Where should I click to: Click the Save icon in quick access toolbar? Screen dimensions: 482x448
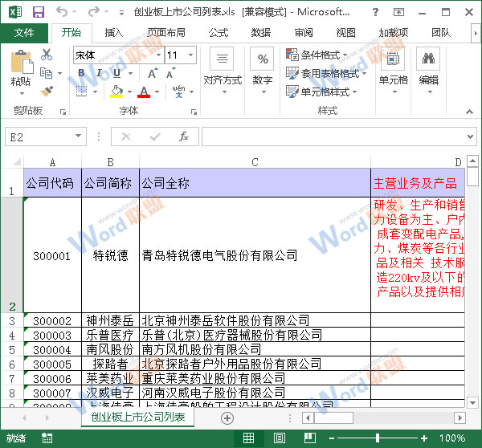(39, 12)
